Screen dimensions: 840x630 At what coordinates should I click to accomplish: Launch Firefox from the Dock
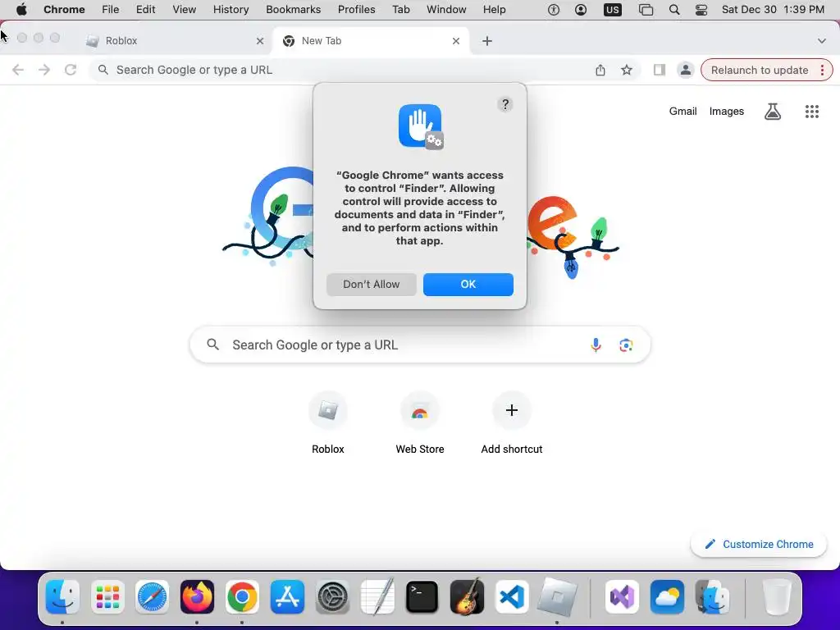(197, 596)
